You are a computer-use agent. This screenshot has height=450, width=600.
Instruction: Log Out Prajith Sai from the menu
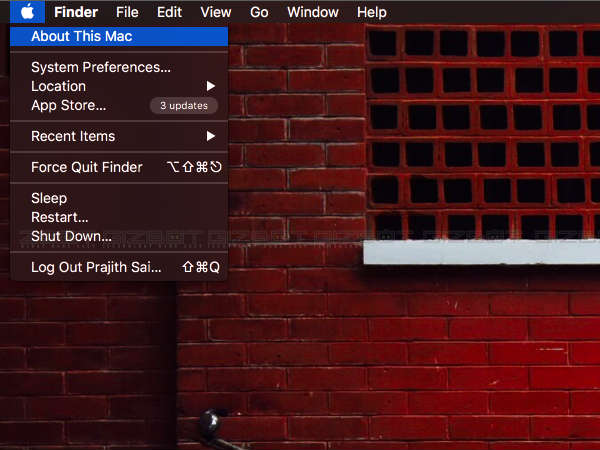point(96,267)
